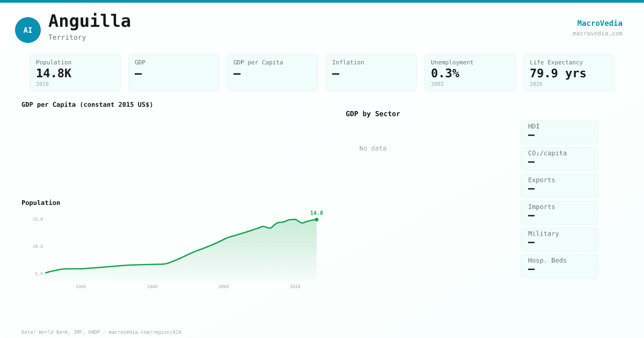Click the GDP per Capita card

pyautogui.click(x=273, y=72)
